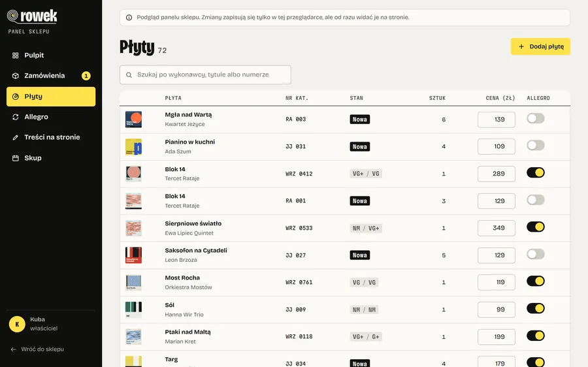Click the Zamówienia box icon
This screenshot has height=367, width=588.
pos(16,76)
